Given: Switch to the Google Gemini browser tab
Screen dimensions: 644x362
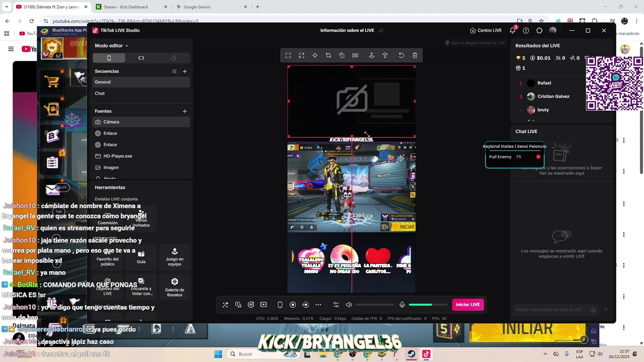Looking at the screenshot, I should point(210,7).
